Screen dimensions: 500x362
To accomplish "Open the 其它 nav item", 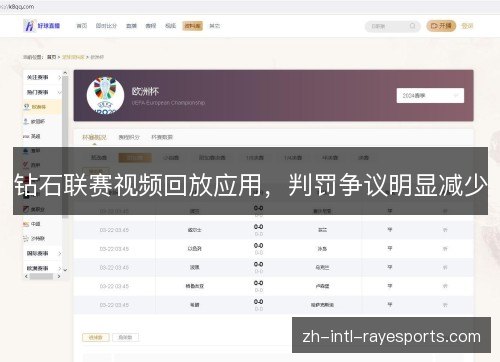I will pos(214,26).
